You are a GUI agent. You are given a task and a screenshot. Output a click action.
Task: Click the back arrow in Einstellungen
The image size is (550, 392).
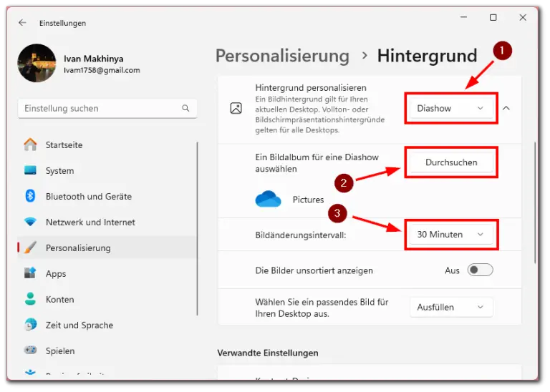pyautogui.click(x=22, y=23)
